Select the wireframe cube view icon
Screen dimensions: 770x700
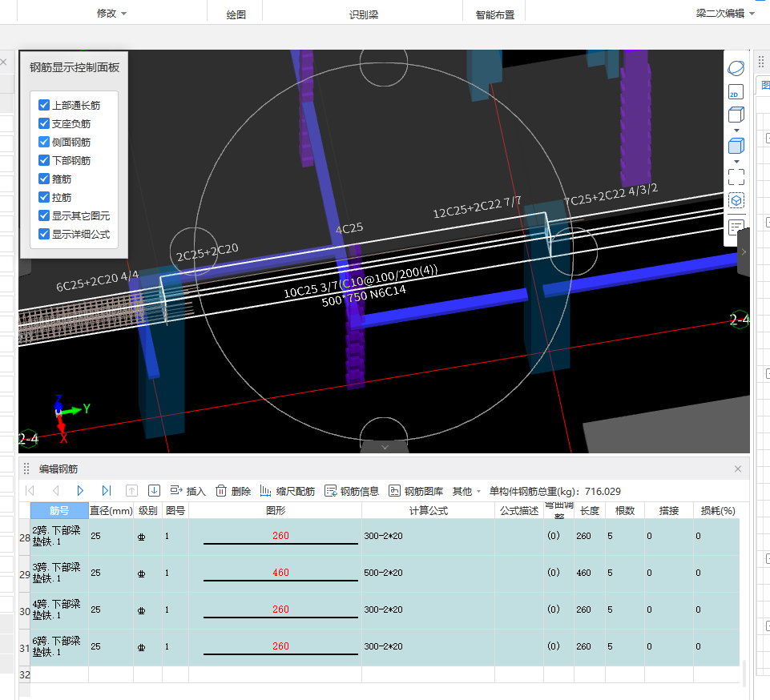736,115
